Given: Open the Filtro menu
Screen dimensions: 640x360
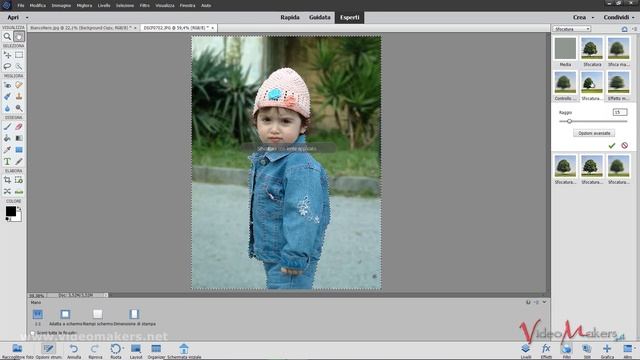Looking at the screenshot, I should click(x=144, y=6).
